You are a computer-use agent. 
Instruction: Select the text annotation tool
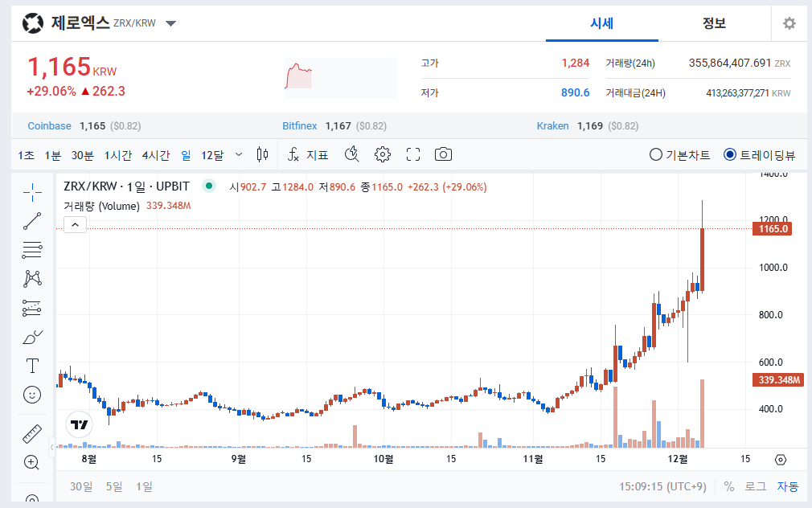(32, 366)
